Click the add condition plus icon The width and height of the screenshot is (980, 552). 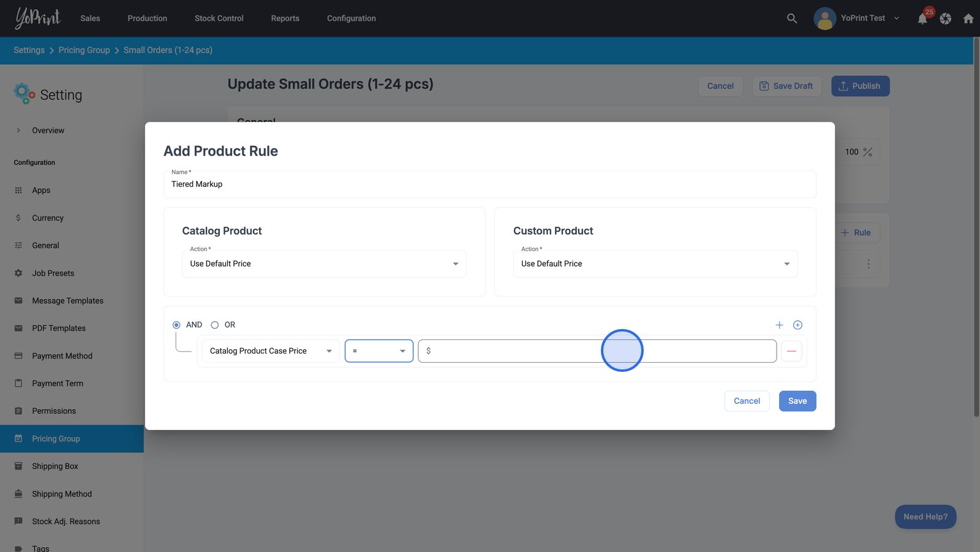click(x=779, y=325)
